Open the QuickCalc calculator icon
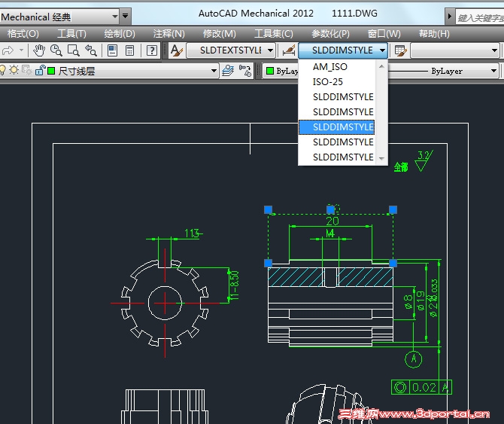Viewport: 504px width, 424px height. pos(129,50)
